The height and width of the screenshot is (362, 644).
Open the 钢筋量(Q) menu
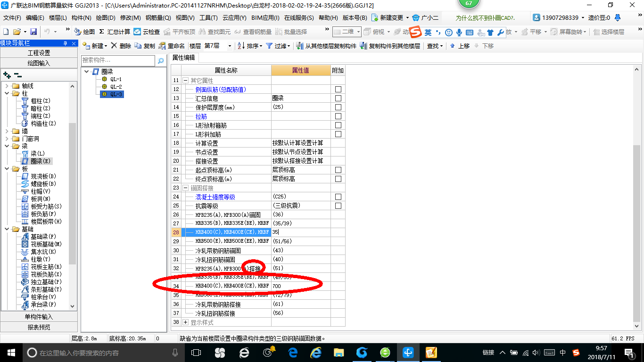coord(158,17)
